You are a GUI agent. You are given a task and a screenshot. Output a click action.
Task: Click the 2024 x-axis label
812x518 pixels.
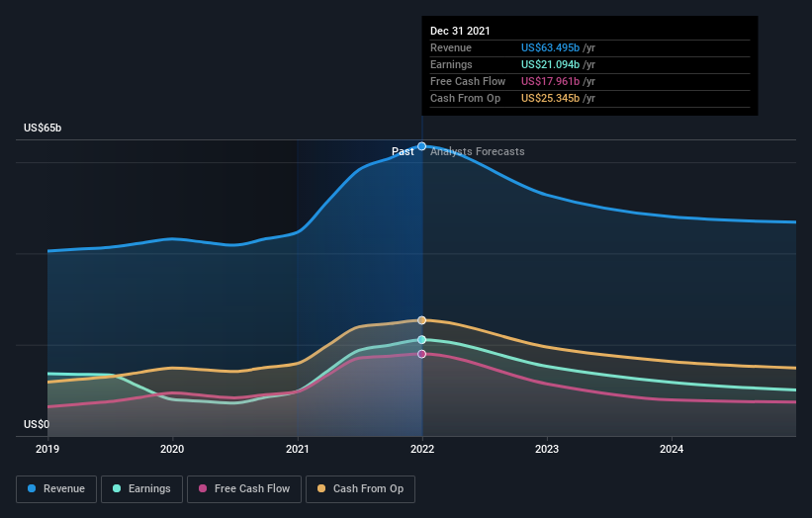[672, 449]
